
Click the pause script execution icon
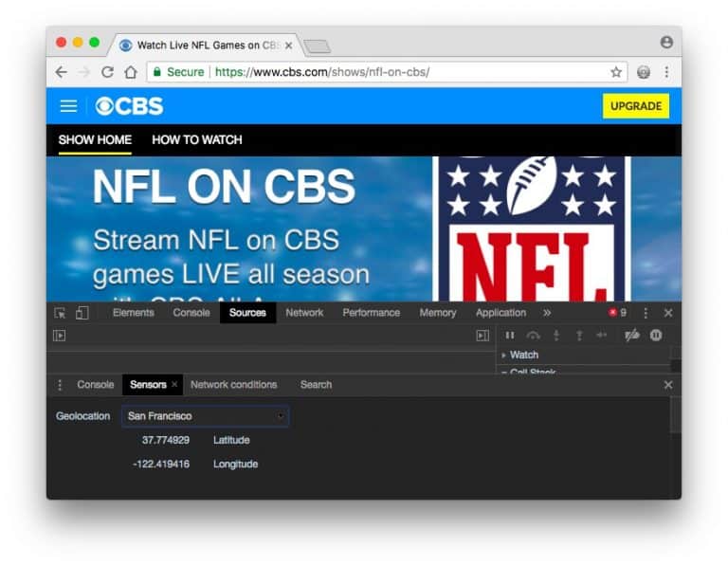510,335
